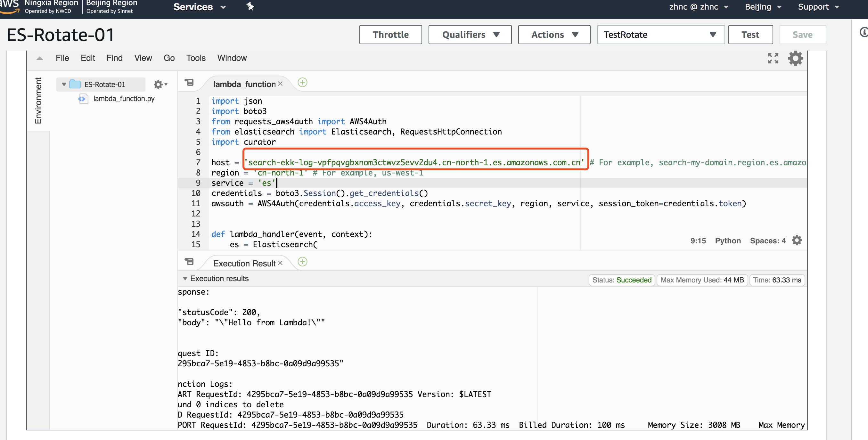Viewport: 868px width, 440px height.
Task: Open new pane plus icon beside Execution Result
Action: 302,262
